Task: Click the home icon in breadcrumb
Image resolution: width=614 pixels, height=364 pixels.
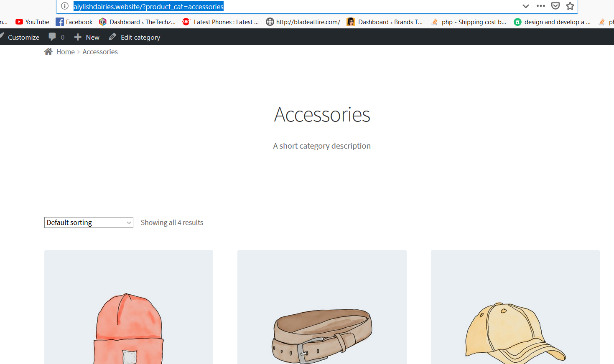Action: pos(48,51)
